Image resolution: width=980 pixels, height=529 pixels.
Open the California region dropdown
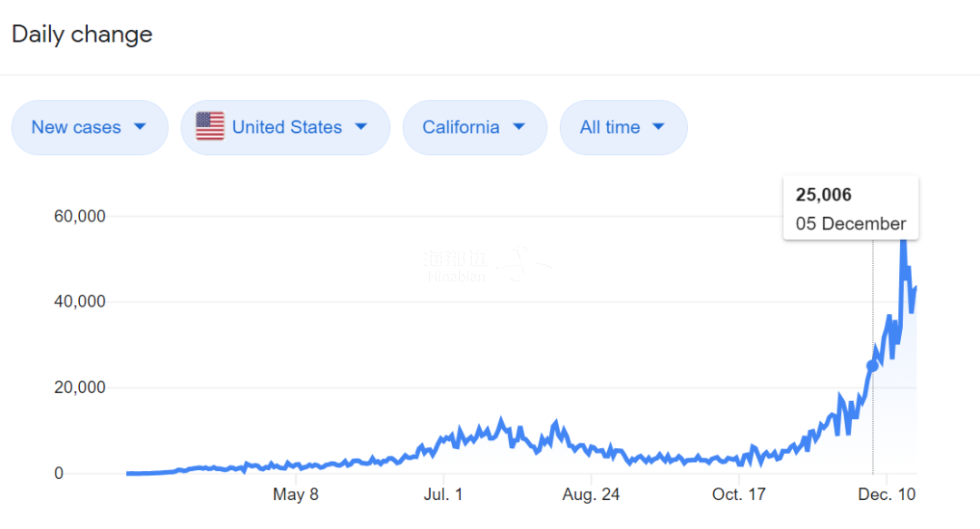point(474,127)
